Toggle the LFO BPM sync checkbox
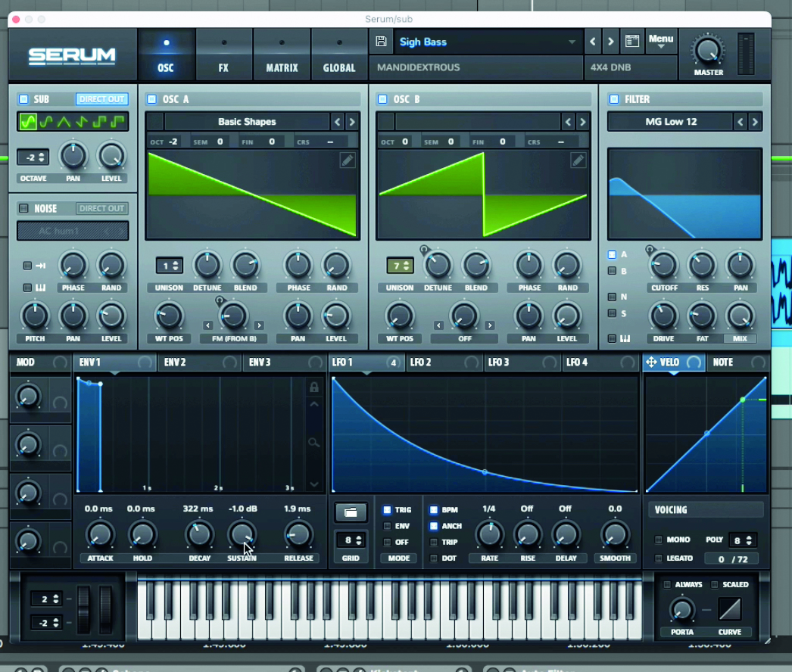The width and height of the screenshot is (792, 672). coord(433,510)
